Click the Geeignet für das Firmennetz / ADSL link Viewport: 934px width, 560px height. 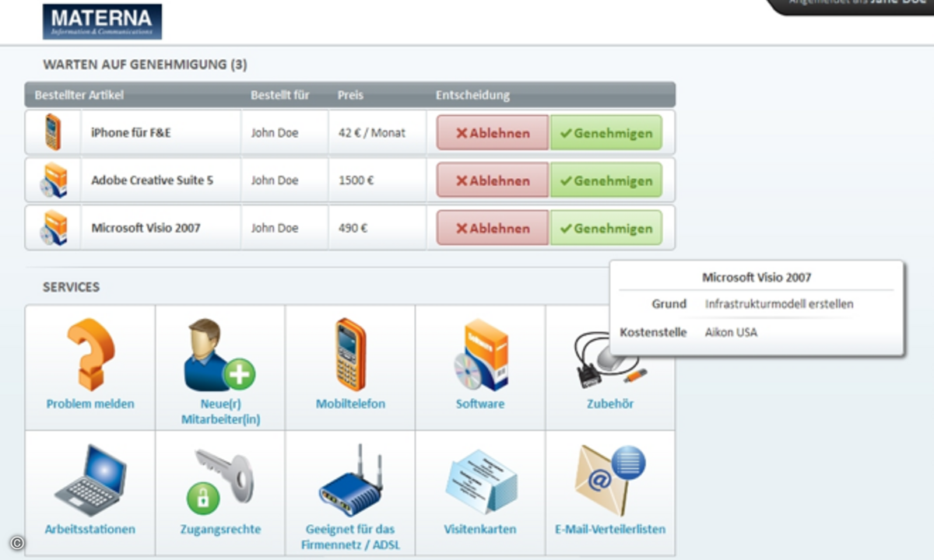click(350, 537)
